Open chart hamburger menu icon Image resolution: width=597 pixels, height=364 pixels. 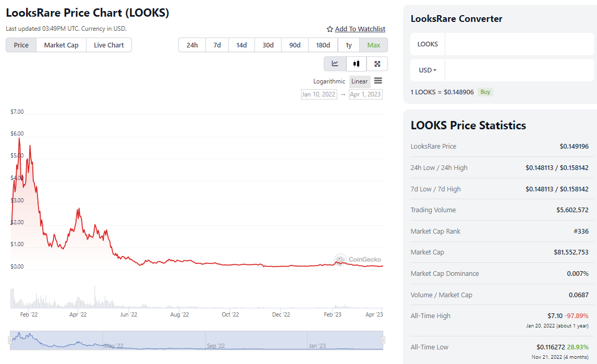click(x=378, y=81)
